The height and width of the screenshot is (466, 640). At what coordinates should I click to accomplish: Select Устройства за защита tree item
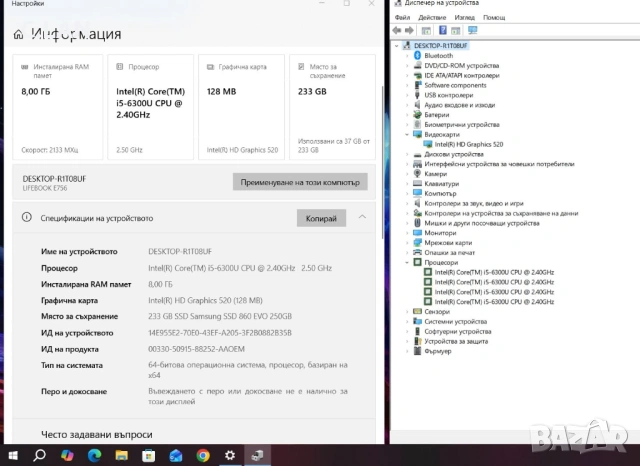point(456,341)
